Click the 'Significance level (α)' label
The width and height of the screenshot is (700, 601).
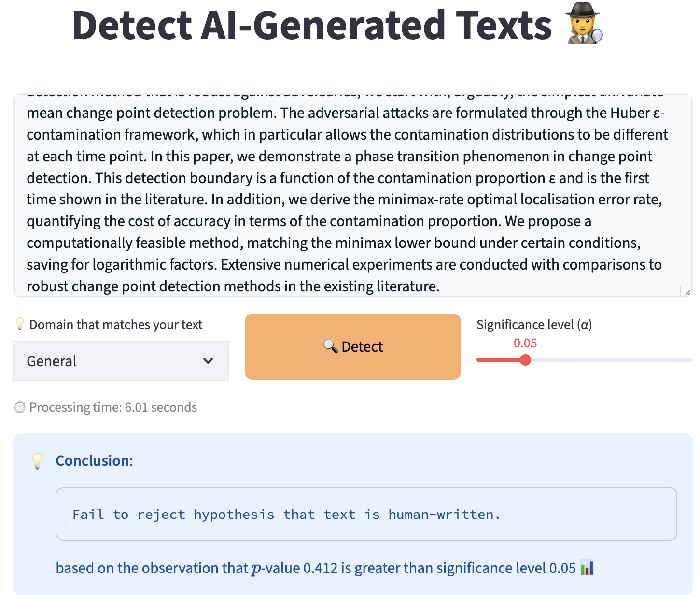(534, 325)
